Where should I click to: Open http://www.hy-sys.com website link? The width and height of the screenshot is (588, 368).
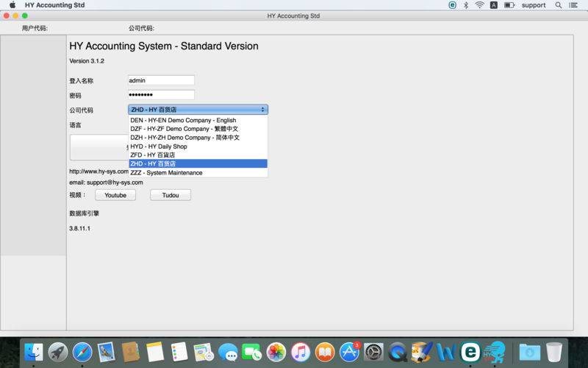click(99, 171)
